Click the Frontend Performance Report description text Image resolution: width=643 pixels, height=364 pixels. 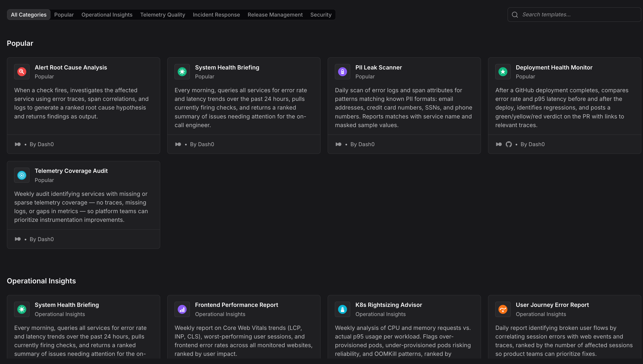point(244,341)
